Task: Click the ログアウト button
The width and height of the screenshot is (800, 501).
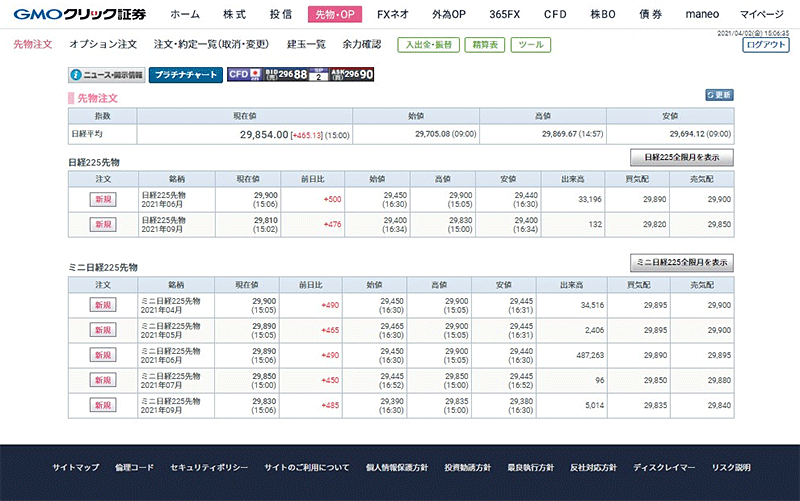Action: pyautogui.click(x=766, y=45)
